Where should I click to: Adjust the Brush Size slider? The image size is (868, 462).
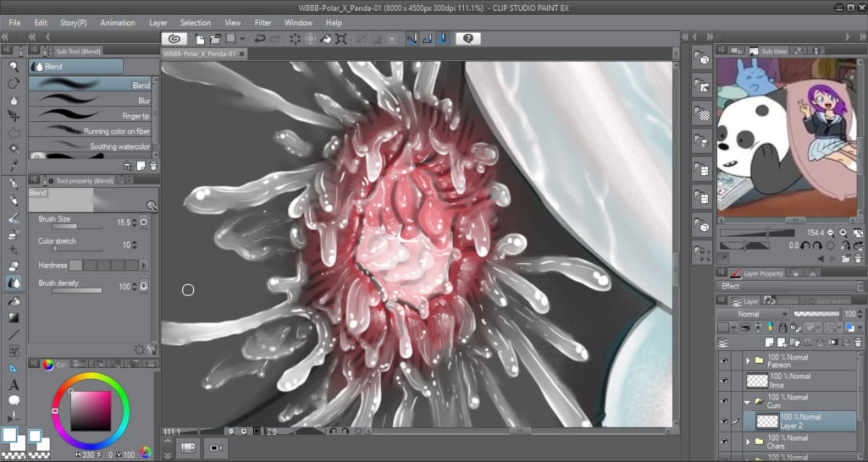tap(76, 227)
